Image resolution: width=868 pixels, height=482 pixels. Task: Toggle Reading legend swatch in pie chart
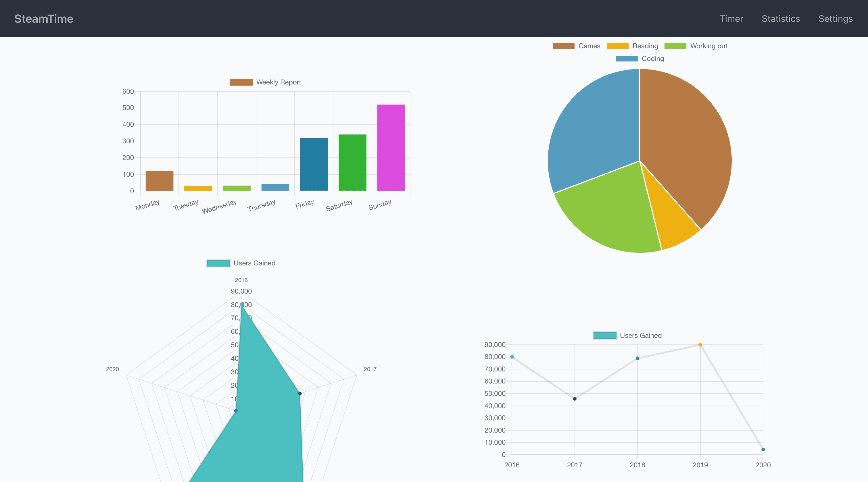[617, 46]
